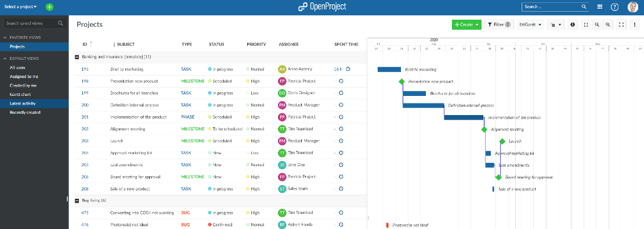Click the auto-fit Gantt zoom icon
Image resolution: width=644 pixels, height=229 pixels.
[585, 24]
